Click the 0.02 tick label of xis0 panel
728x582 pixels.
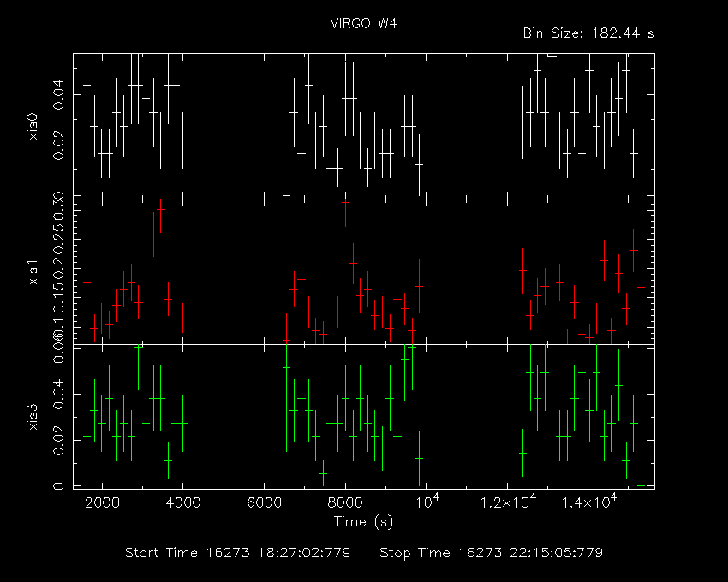[x=58, y=145]
